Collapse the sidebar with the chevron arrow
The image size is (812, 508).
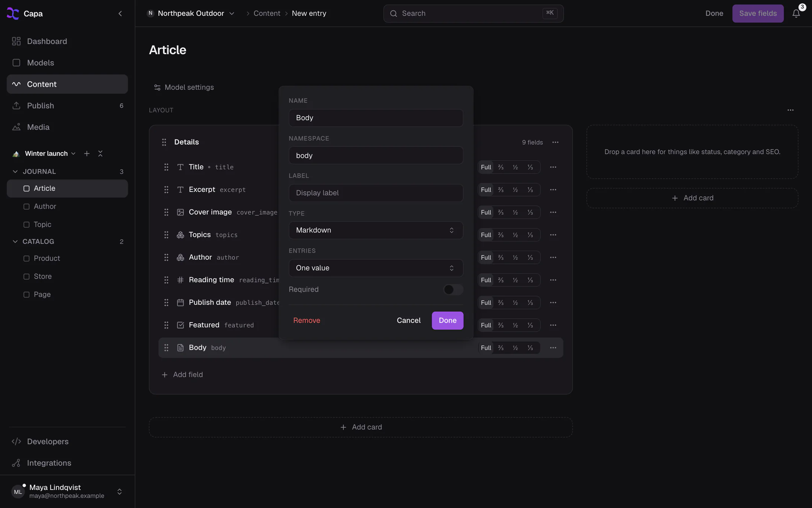(120, 14)
